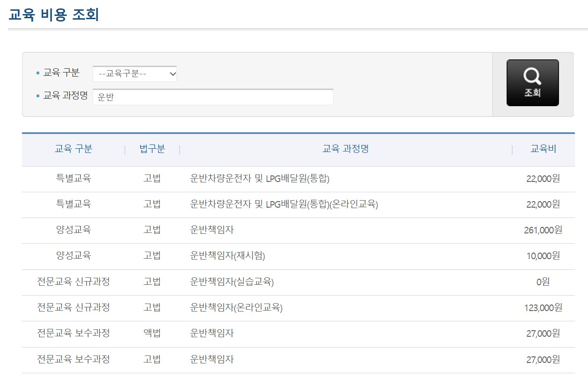Viewport: 588px width, 384px height.
Task: Click 전문교육 신규과정 in the 운반책임자(온라인교육) row
Action: 73,308
